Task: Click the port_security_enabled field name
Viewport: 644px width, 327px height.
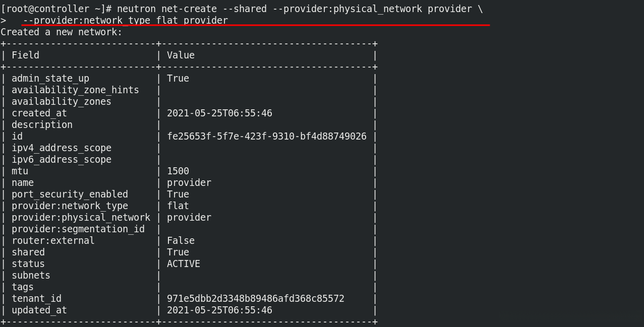Action: pyautogui.click(x=70, y=194)
